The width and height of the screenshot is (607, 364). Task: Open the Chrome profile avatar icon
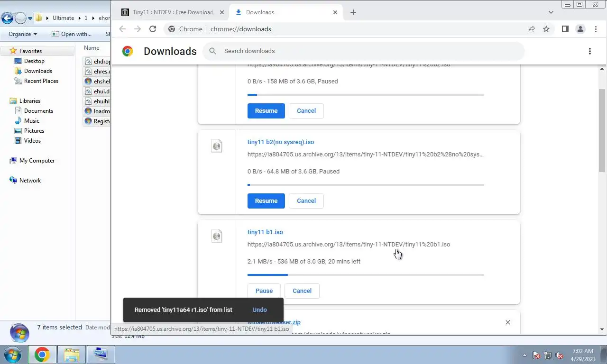580,29
